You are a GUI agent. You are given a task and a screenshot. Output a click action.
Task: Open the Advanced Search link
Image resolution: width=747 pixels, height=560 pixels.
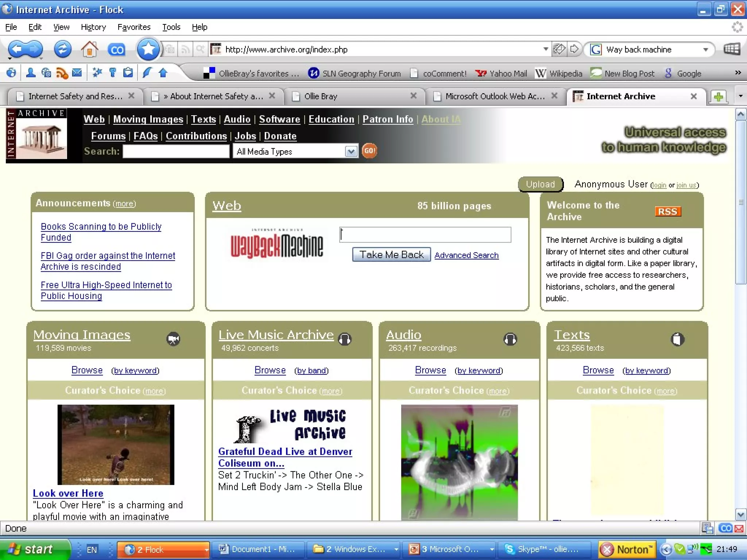point(466,255)
